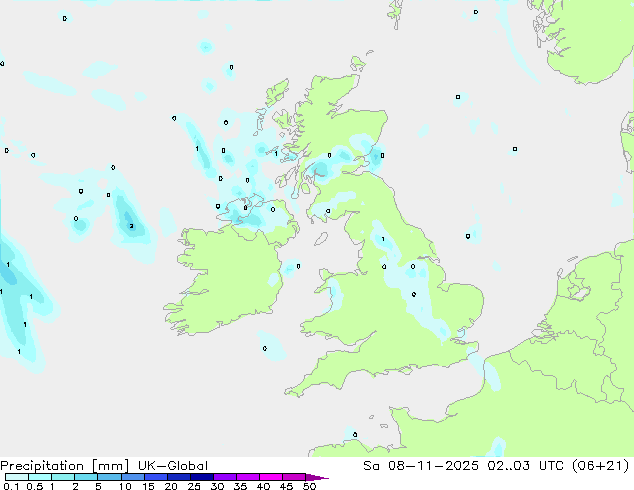Select the 0.5–1 mm legend swatch
Screen dimensions: 634x490
[x=40, y=477]
